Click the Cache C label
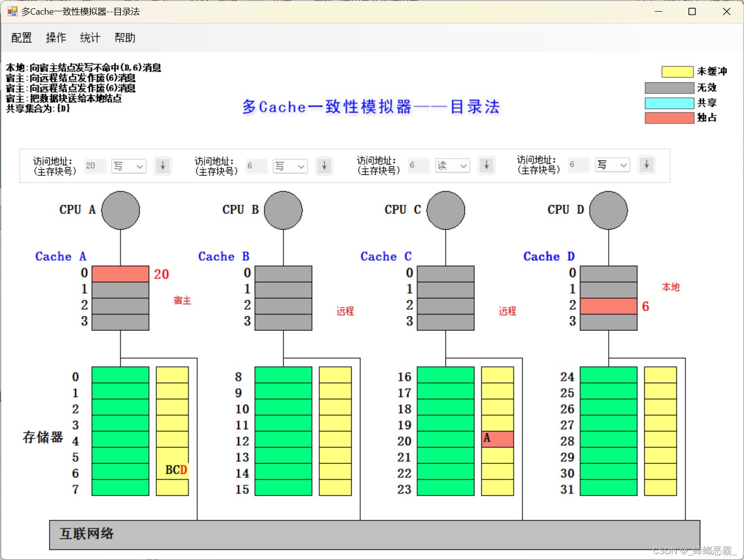 [386, 256]
